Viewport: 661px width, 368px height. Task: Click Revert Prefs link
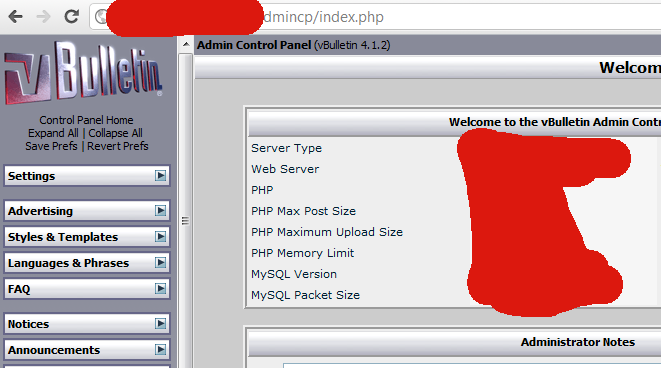[118, 146]
